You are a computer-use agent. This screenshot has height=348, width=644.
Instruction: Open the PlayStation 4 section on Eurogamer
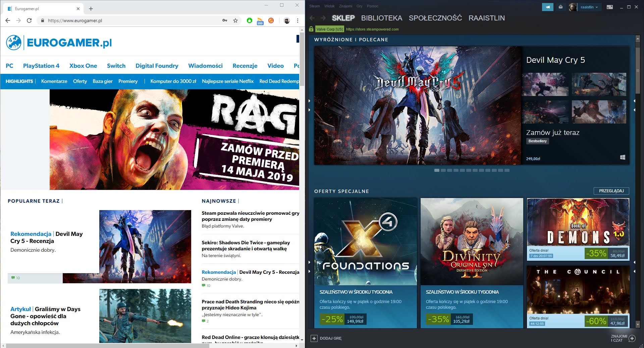tap(41, 66)
